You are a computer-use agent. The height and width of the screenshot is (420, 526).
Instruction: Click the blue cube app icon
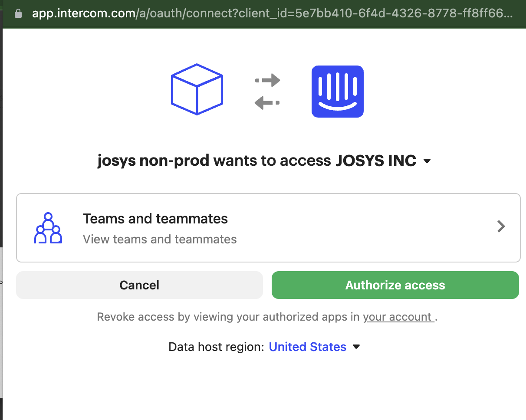click(x=197, y=89)
